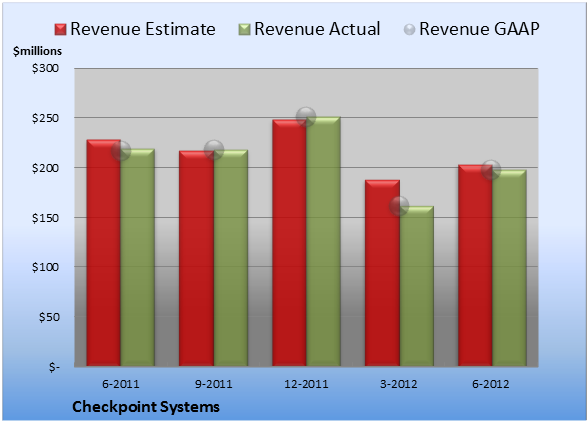Click the '$150' y-axis label
The width and height of the screenshot is (588, 422).
[45, 218]
